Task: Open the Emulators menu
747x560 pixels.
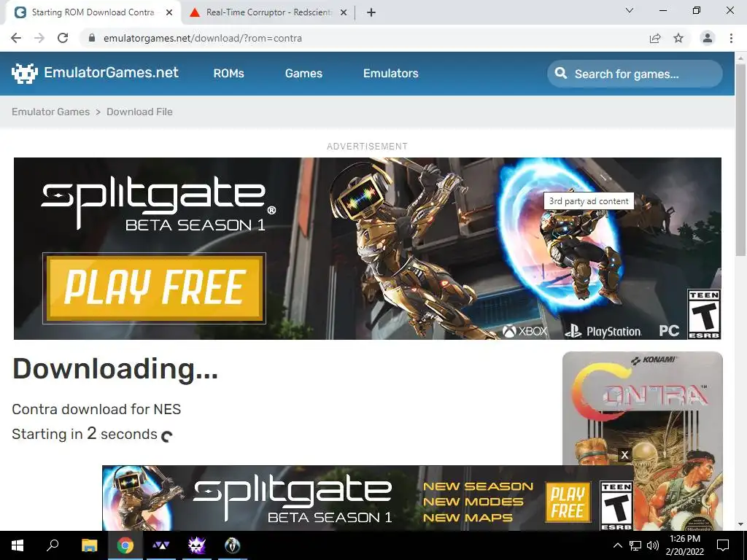Action: pyautogui.click(x=391, y=74)
